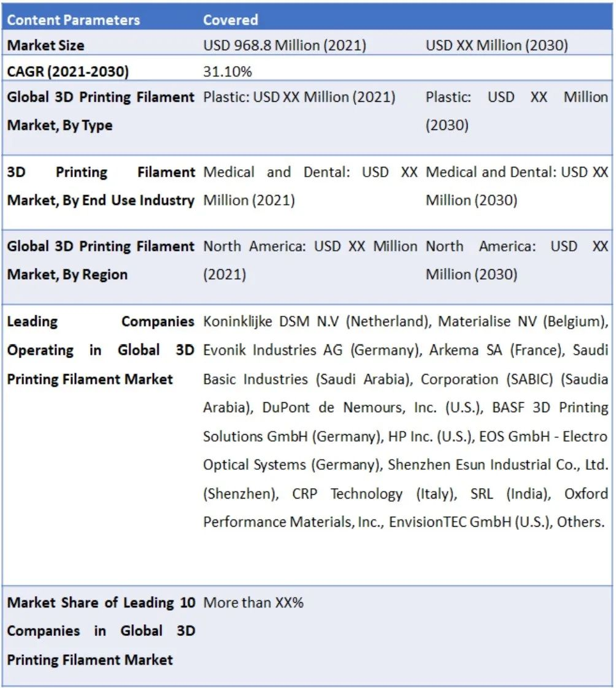Select the "Market, By Region" row label
The height and width of the screenshot is (688, 616).
(67, 275)
